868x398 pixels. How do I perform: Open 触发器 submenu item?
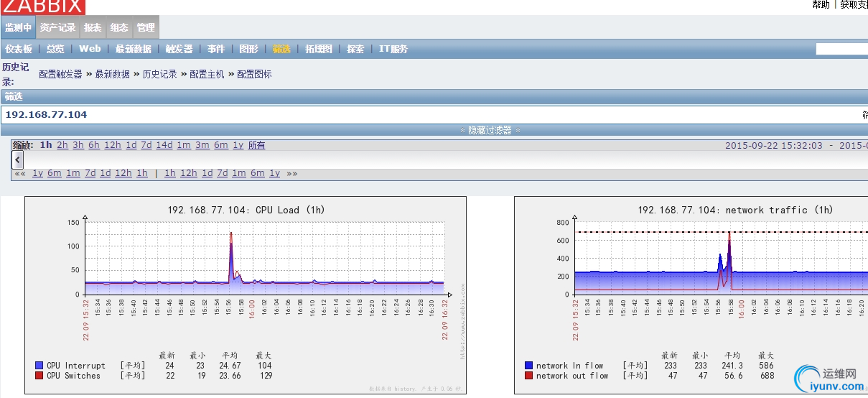click(179, 49)
